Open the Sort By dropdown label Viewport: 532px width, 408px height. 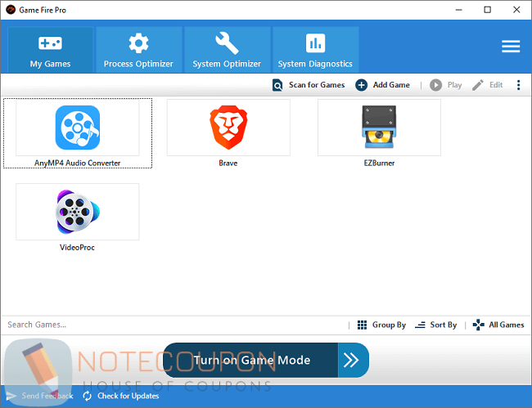(443, 325)
